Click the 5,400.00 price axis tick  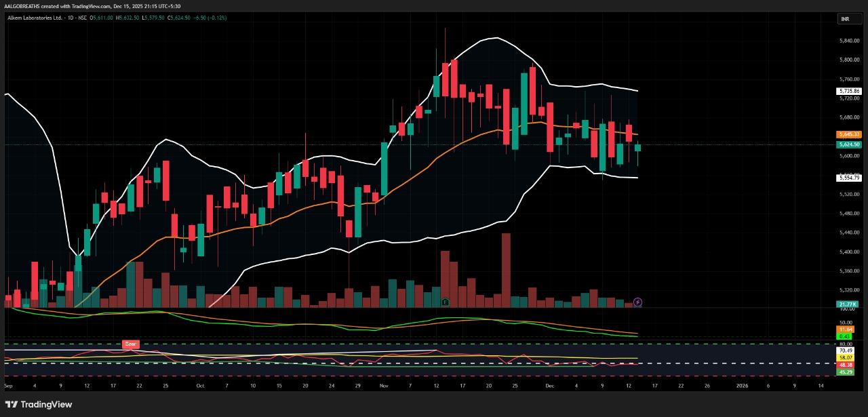[x=850, y=252]
